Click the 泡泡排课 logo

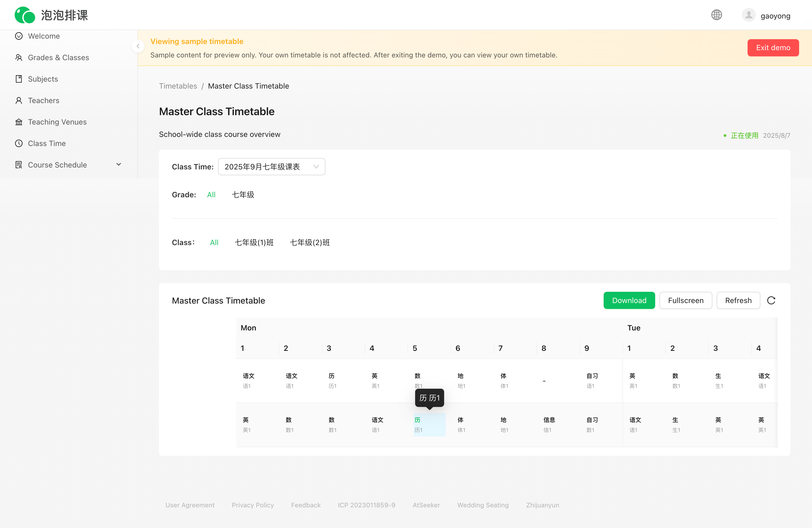click(x=51, y=15)
